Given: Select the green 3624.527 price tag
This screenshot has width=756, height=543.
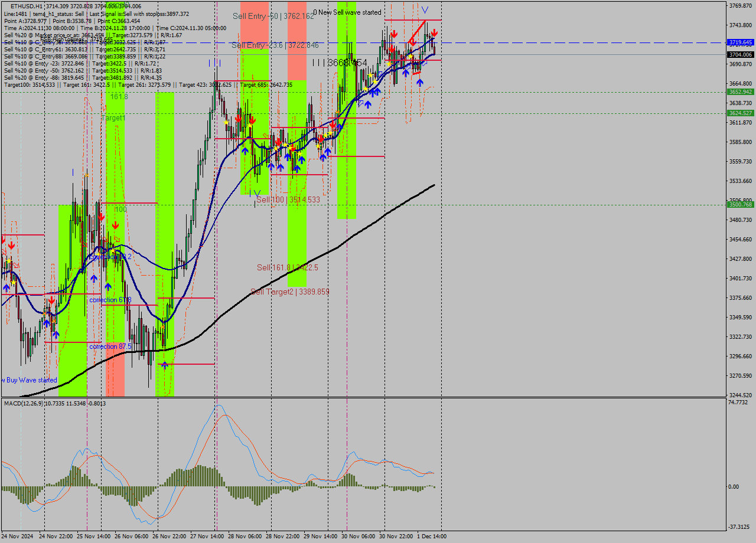Looking at the screenshot, I should (x=740, y=113).
